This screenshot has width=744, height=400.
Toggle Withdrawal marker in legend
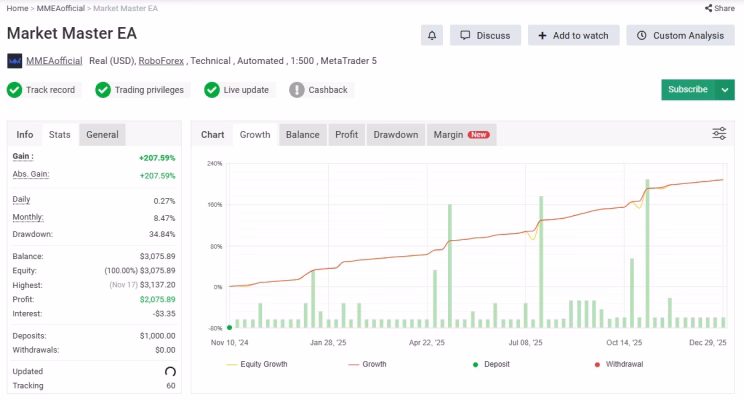[x=619, y=364]
